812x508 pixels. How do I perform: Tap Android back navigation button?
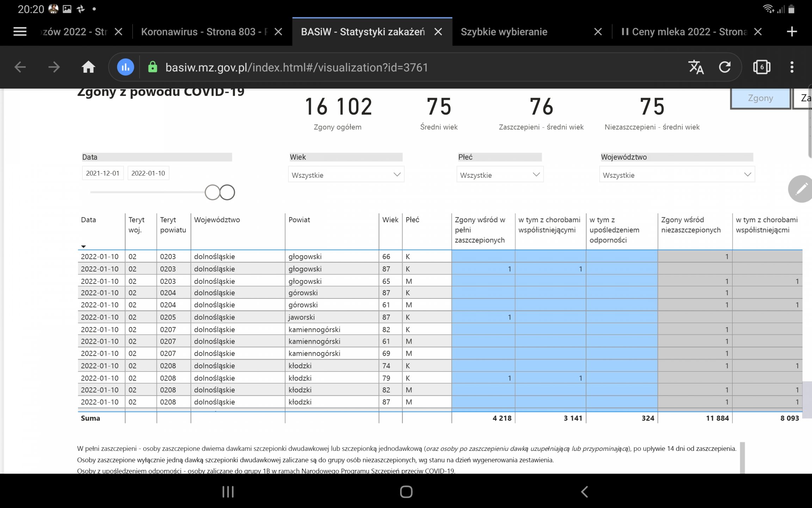584,491
